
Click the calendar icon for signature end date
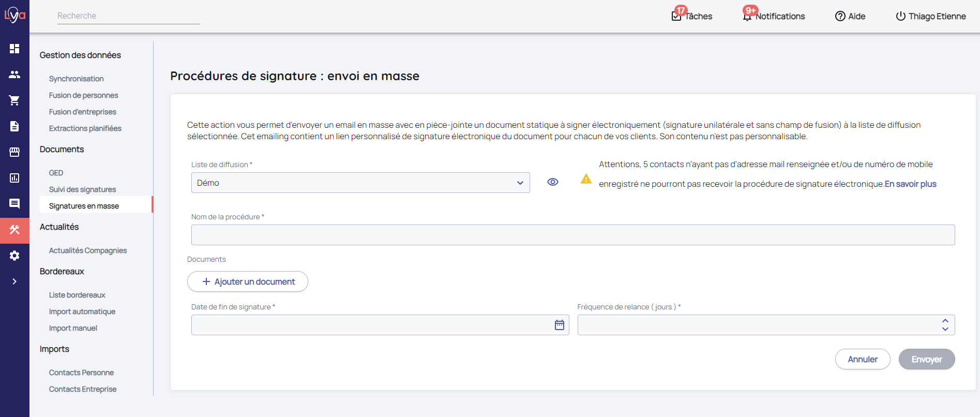tap(559, 325)
